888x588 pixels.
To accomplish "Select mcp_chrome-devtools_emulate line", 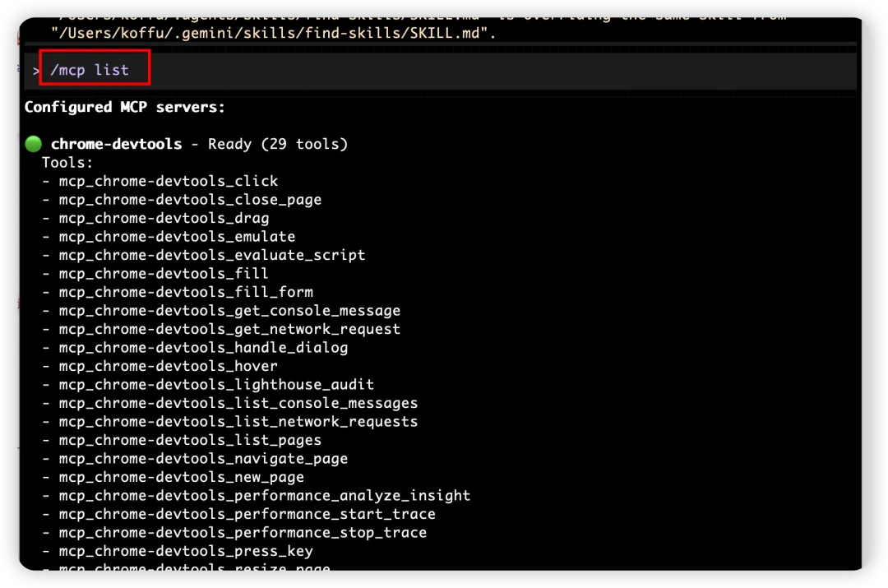I will pos(177,237).
